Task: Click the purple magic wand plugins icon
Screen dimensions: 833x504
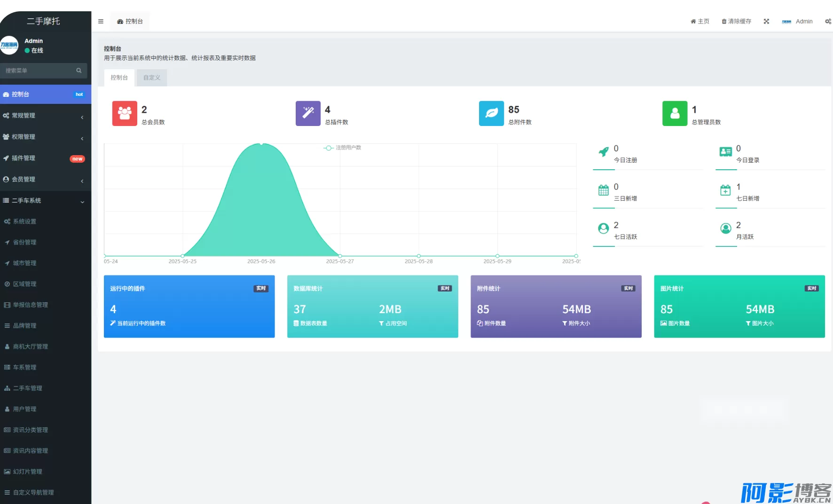Action: tap(308, 113)
